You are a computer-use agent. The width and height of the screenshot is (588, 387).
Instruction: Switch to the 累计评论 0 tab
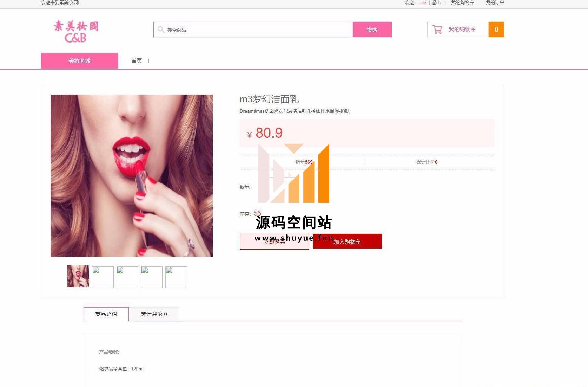[x=154, y=314]
